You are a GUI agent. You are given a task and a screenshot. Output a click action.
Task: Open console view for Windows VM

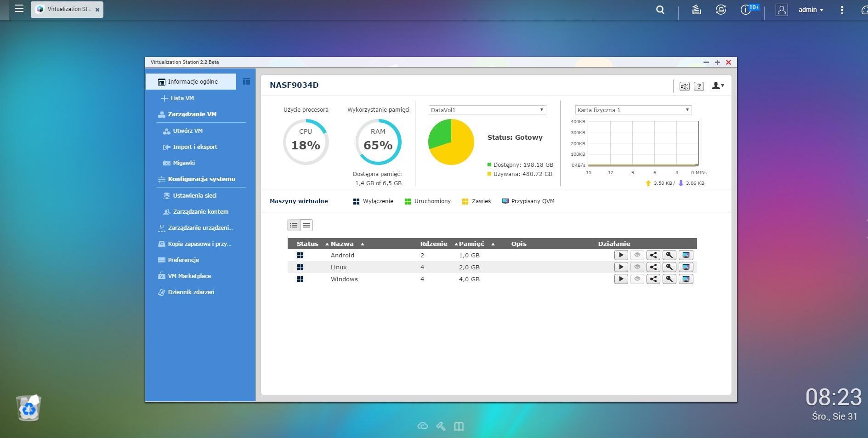pos(686,279)
